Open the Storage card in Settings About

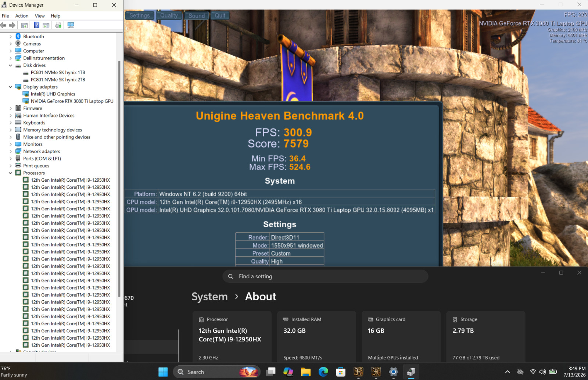click(485, 337)
